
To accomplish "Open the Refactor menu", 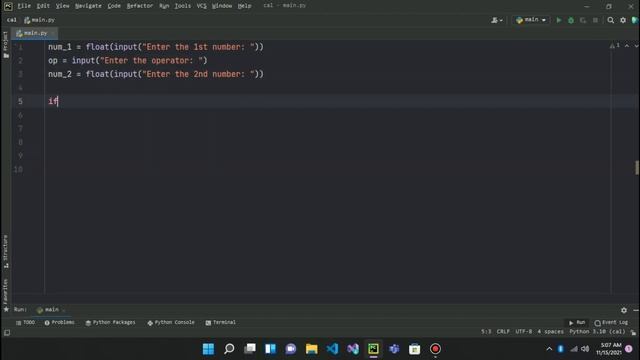I will point(140,6).
